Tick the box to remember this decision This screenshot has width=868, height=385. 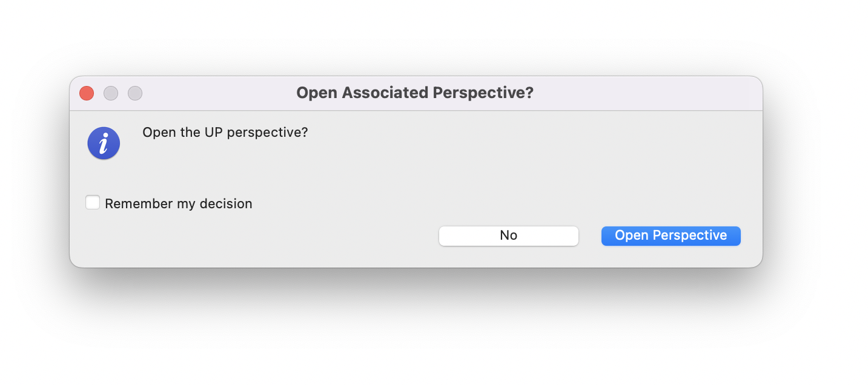pyautogui.click(x=93, y=203)
